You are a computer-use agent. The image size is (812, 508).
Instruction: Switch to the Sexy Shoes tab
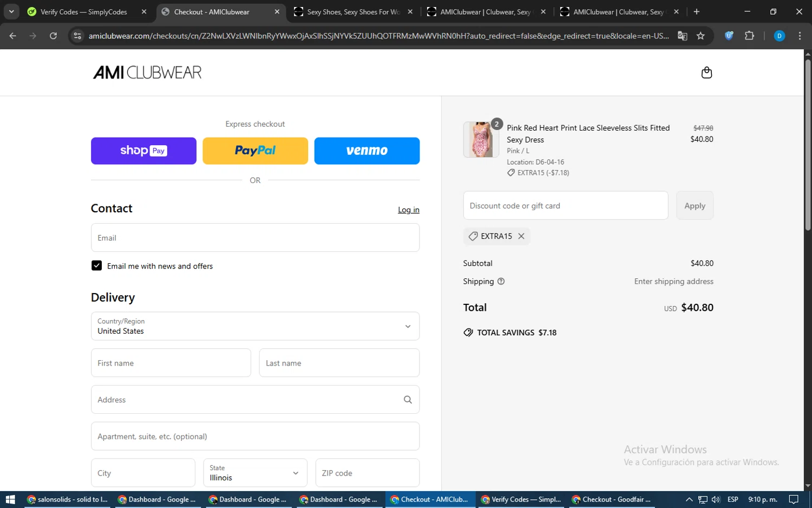[353, 11]
